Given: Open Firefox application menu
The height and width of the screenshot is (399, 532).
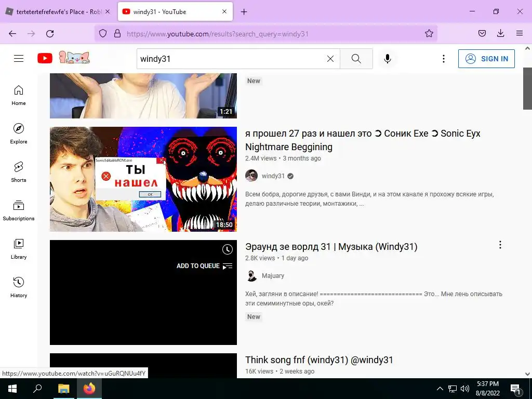Looking at the screenshot, I should click(x=520, y=34).
